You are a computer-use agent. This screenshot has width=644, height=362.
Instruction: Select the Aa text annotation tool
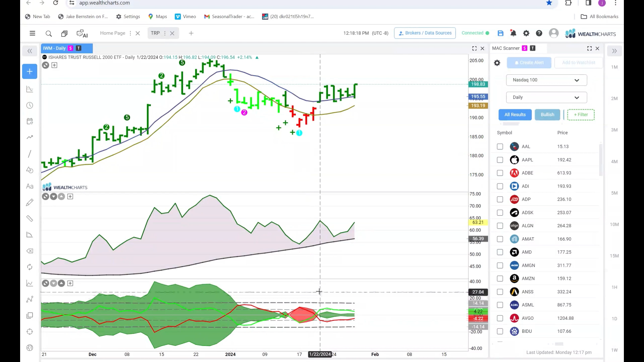(x=30, y=186)
